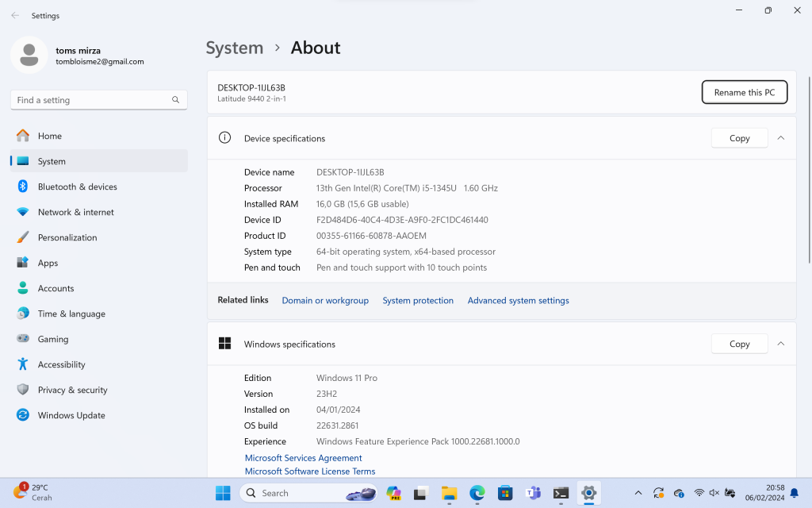
Task: Open File Explorer from the taskbar
Action: 449,493
